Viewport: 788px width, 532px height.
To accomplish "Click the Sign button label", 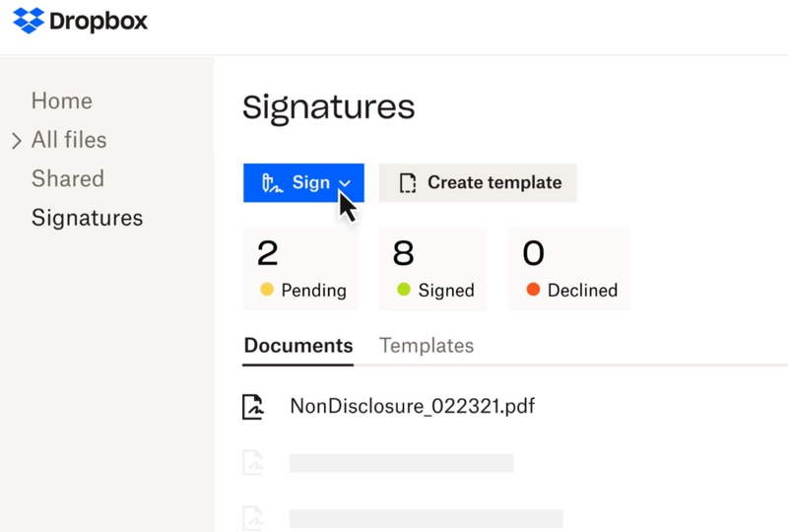I will (x=311, y=182).
